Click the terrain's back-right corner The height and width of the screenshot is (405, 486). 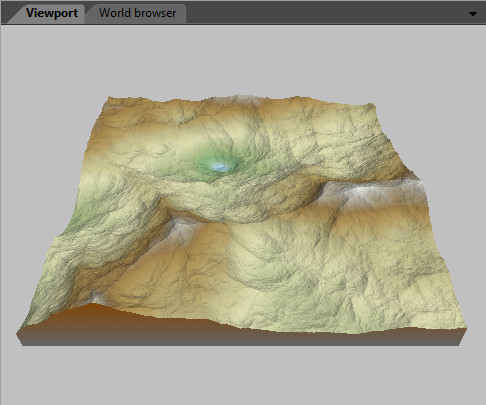pyautogui.click(x=373, y=106)
